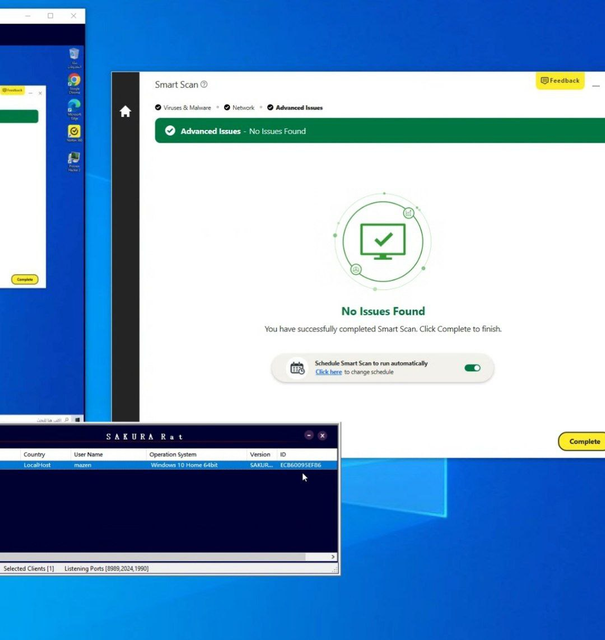605x640 pixels.
Task: Open Recycle Bin in the remote desktop window
Action: coord(74,58)
